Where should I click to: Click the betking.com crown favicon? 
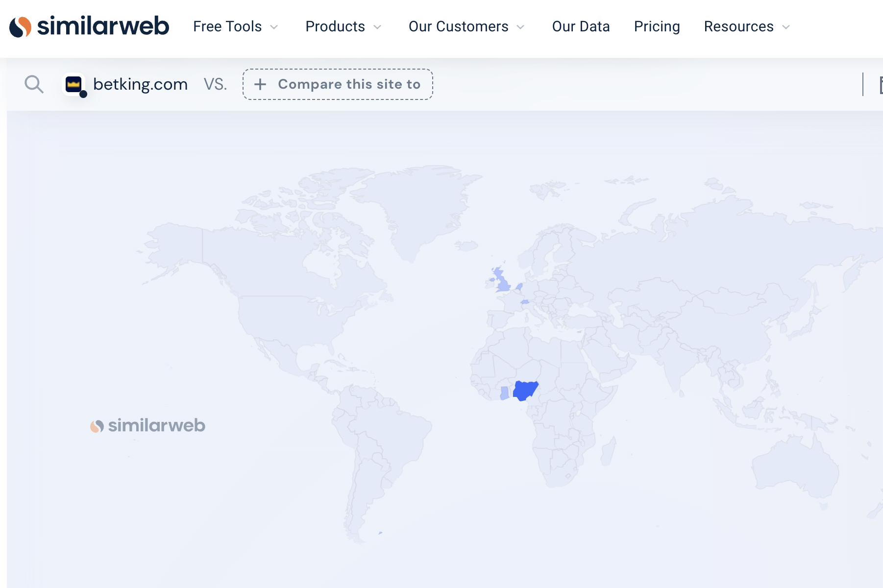tap(74, 84)
